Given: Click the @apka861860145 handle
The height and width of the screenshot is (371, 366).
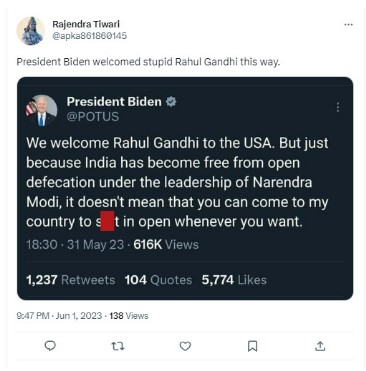Looking at the screenshot, I should point(89,35).
